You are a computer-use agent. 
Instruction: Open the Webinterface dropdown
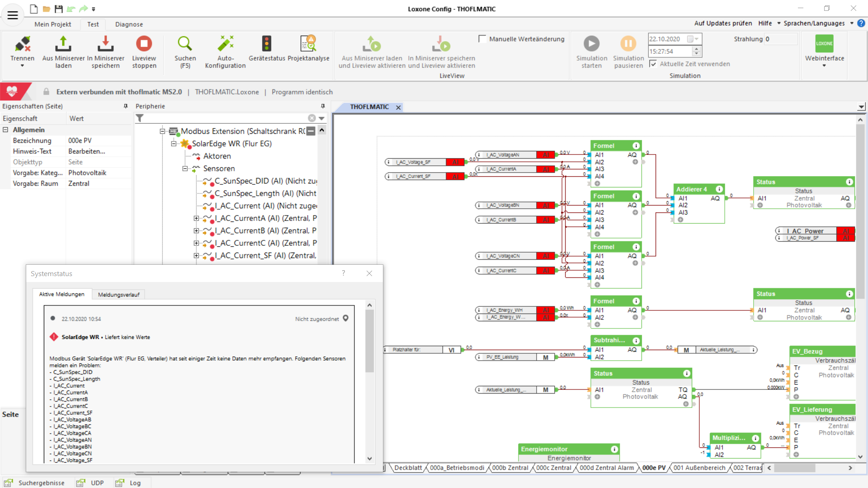(x=824, y=66)
